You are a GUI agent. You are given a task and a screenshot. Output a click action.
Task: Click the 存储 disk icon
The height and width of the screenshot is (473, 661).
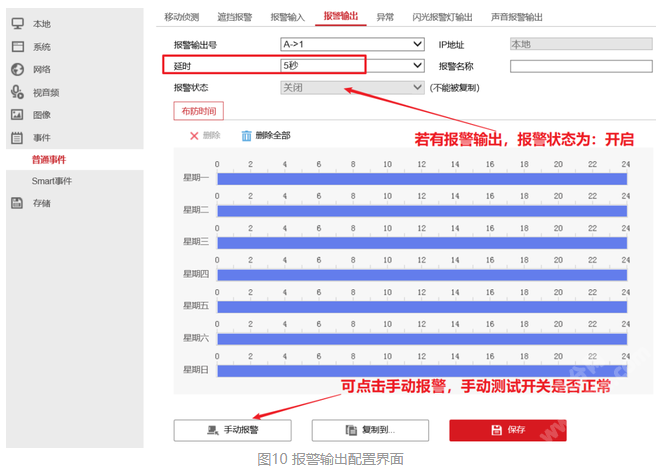pos(17,203)
